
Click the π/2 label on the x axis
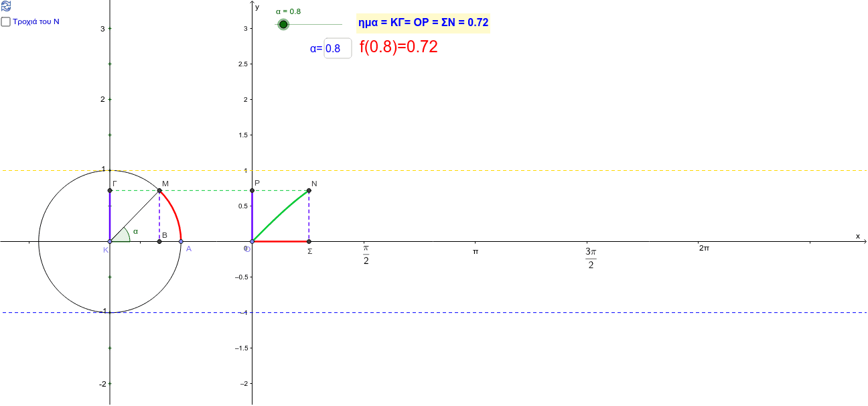(366, 255)
